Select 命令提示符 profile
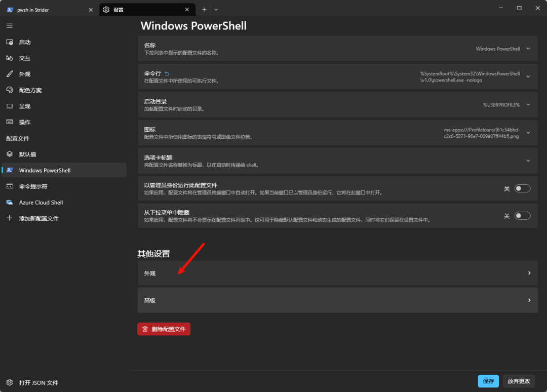This screenshot has width=547, height=392. [x=64, y=186]
